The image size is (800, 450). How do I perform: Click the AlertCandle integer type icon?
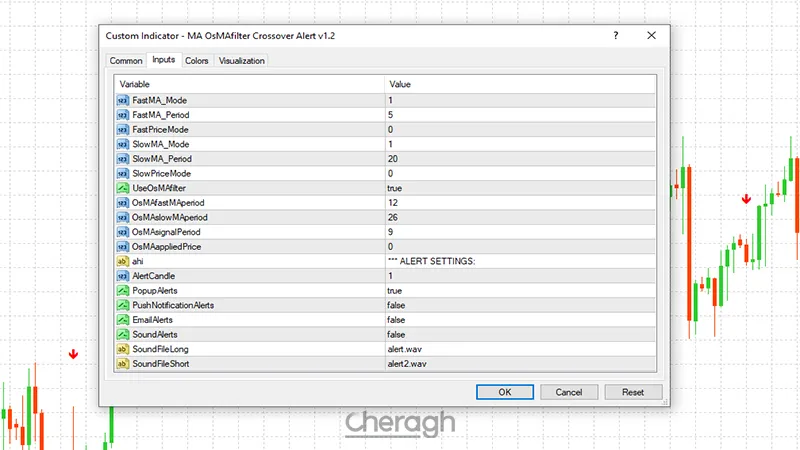click(x=123, y=276)
